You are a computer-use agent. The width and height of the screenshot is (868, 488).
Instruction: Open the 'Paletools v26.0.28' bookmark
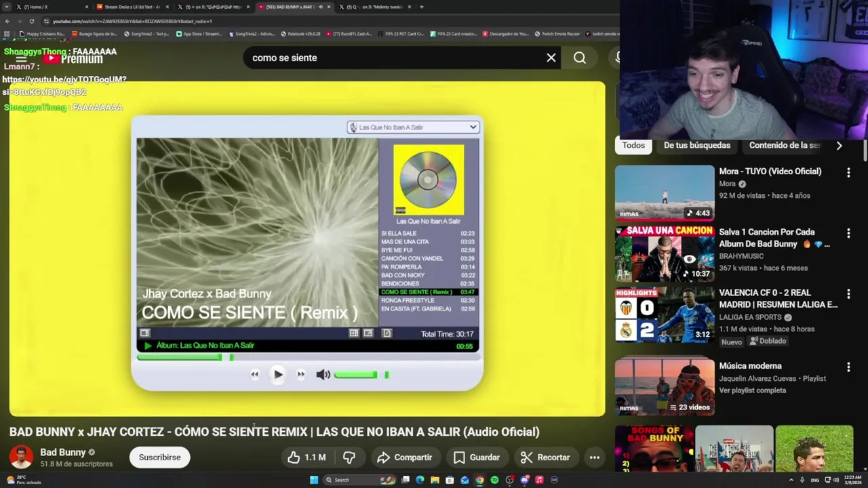pyautogui.click(x=301, y=34)
